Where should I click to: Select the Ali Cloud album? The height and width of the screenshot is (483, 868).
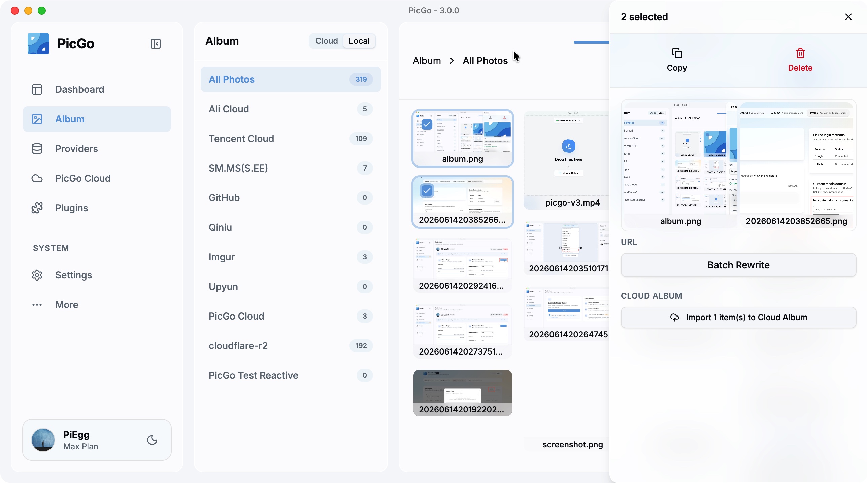(291, 109)
